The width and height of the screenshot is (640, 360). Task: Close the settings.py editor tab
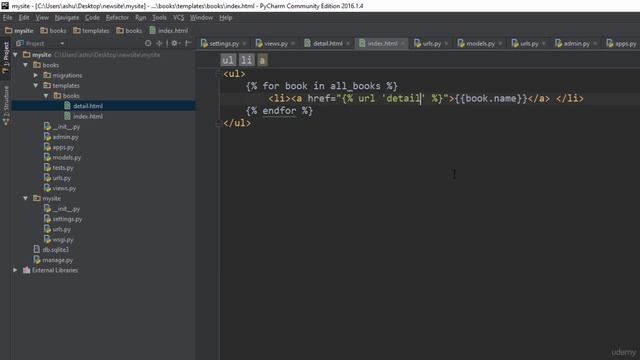[x=244, y=44]
